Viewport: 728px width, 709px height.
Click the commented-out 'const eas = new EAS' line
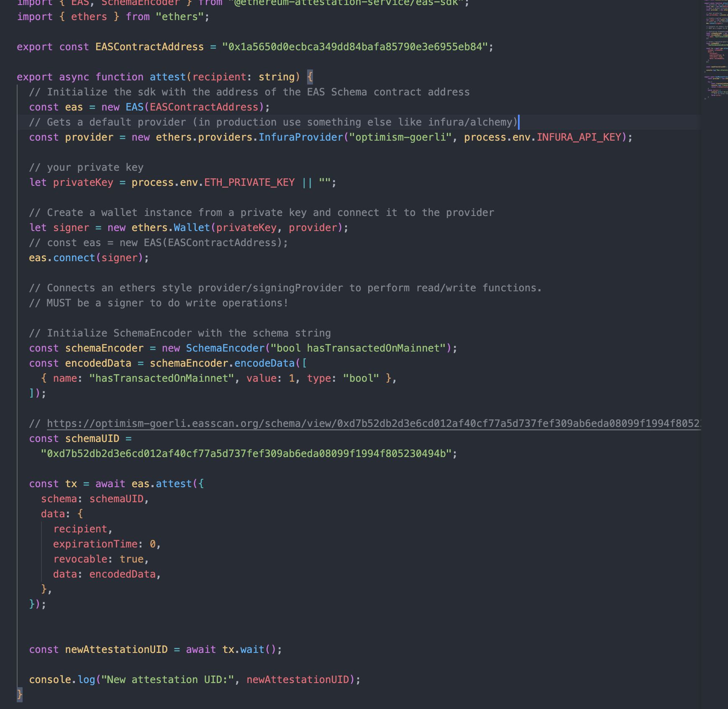click(x=159, y=243)
